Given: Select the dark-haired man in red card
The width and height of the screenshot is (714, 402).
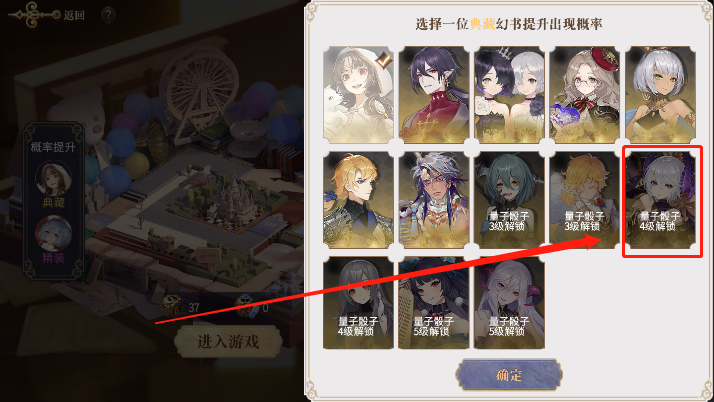Looking at the screenshot, I should tap(434, 95).
